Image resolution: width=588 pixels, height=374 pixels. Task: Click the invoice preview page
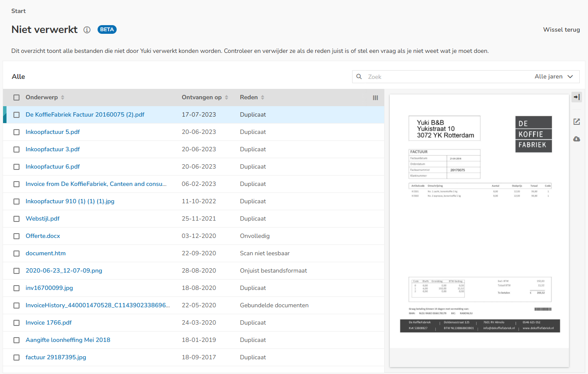coord(479,221)
